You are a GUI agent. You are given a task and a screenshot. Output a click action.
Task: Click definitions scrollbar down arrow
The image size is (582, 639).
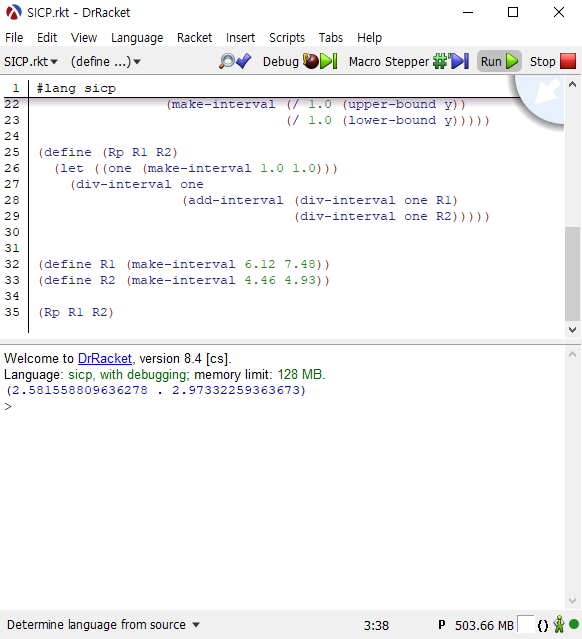[572, 330]
